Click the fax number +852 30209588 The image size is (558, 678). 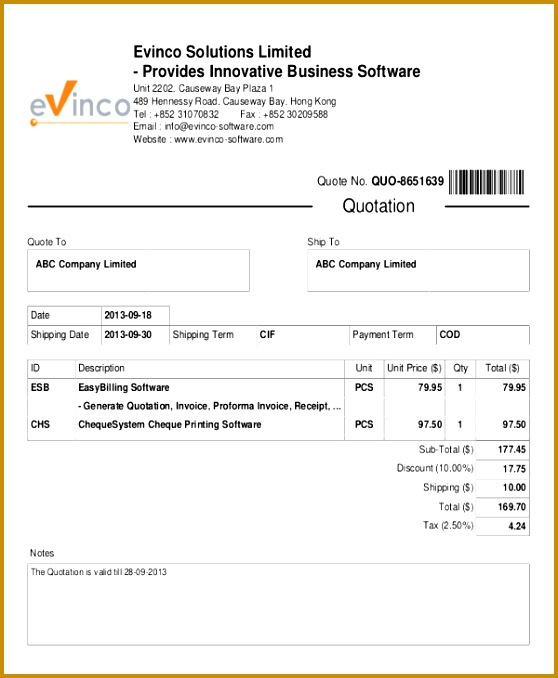click(x=295, y=114)
